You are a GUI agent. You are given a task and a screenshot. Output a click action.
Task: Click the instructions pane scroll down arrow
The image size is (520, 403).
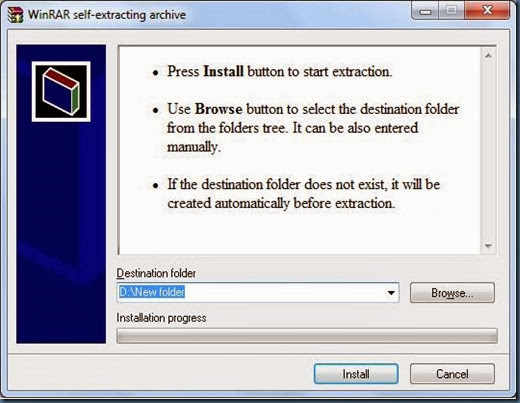(488, 246)
